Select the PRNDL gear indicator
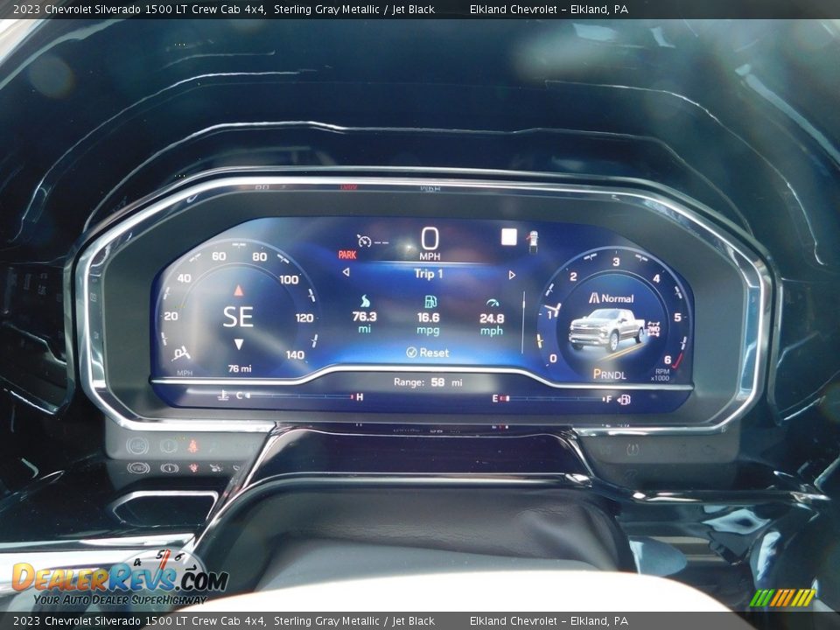This screenshot has height=630, width=840. 609,374
